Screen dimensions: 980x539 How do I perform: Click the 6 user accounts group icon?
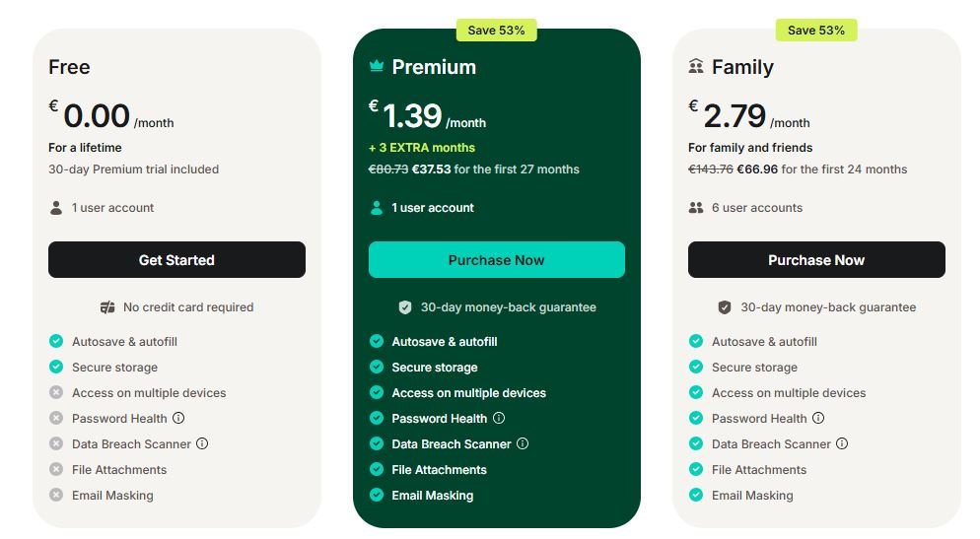point(696,208)
